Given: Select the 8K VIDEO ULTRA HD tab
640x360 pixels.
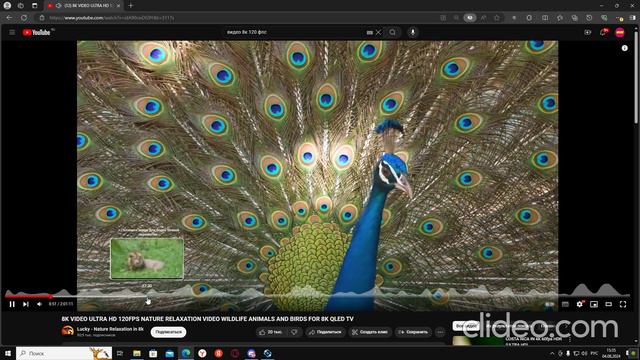Looking at the screenshot, I should click(83, 6).
